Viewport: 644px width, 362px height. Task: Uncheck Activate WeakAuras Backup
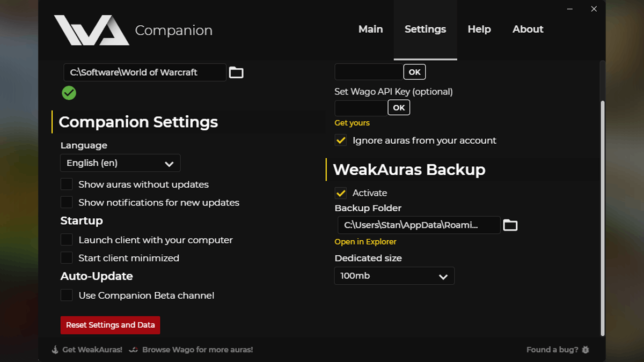[x=341, y=193]
